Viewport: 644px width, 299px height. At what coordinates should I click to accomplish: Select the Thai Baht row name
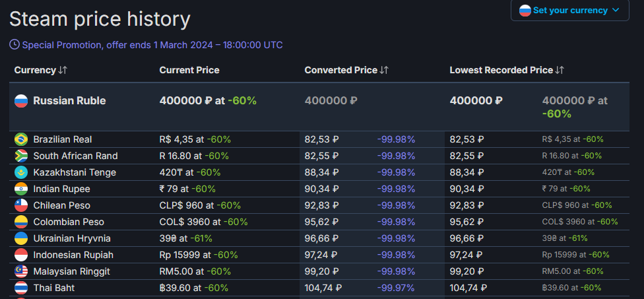(x=54, y=288)
